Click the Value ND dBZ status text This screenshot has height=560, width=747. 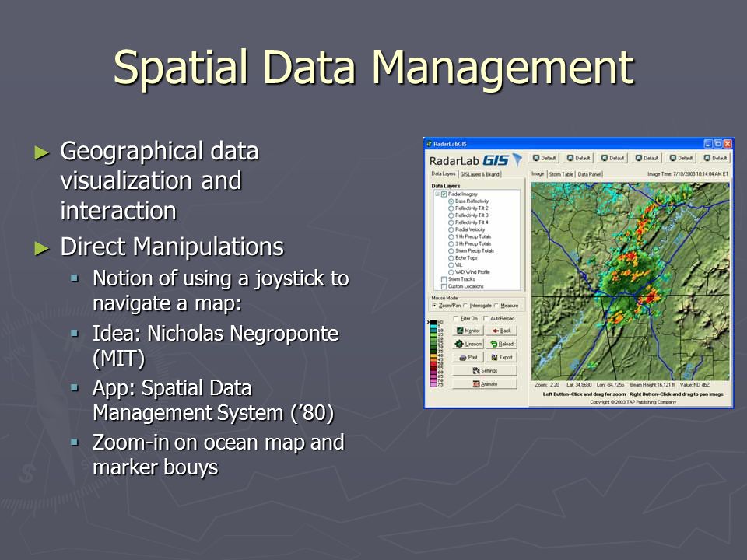pyautogui.click(x=695, y=385)
